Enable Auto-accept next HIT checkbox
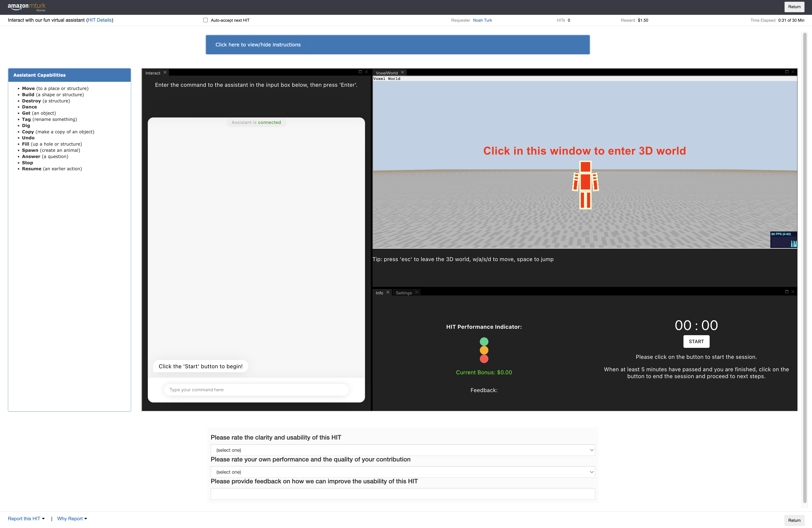 (x=205, y=20)
